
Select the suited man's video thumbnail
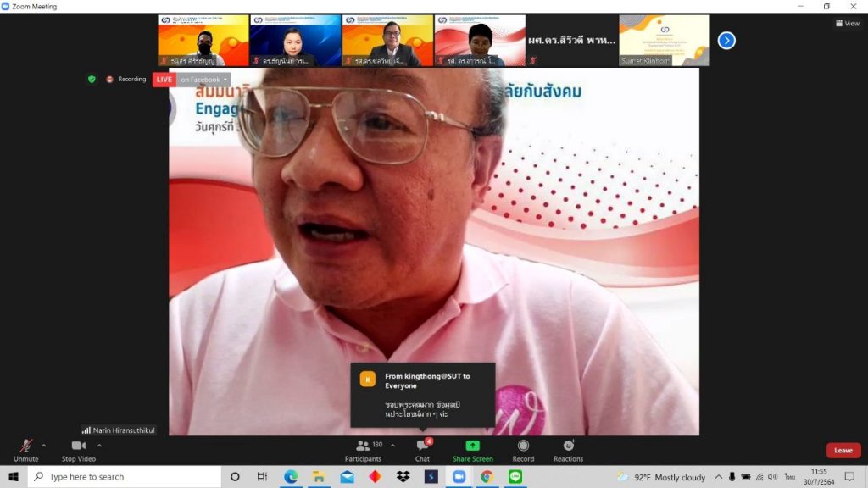coord(387,41)
